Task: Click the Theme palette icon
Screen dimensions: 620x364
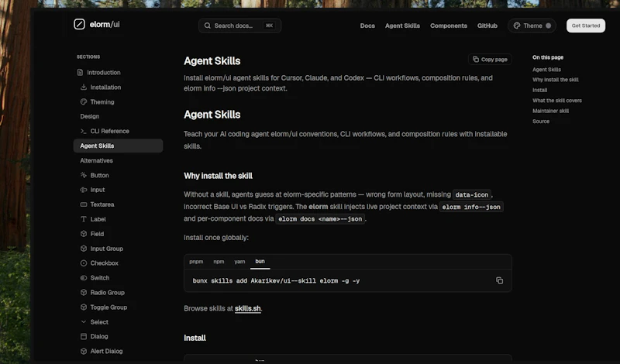Action: pos(516,26)
